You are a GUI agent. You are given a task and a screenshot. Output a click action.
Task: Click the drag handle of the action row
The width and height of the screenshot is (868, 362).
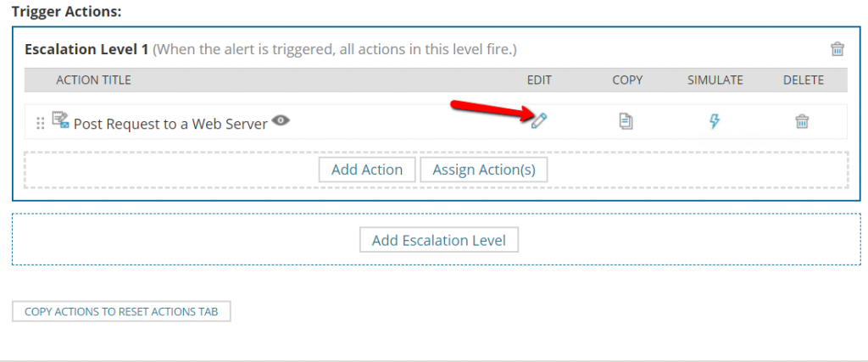pyautogui.click(x=40, y=123)
